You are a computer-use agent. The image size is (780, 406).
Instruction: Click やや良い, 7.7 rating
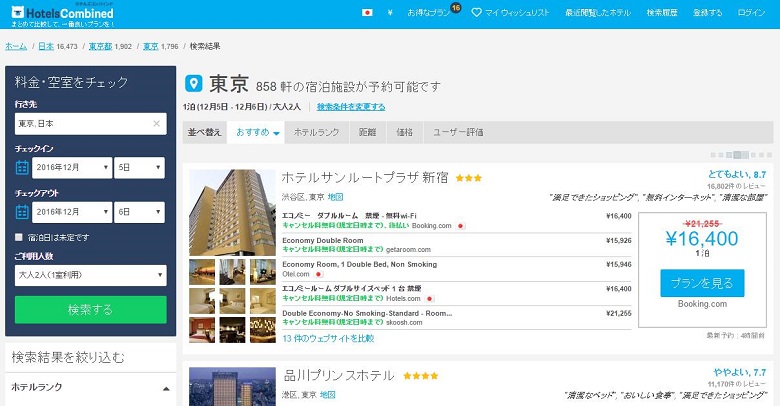[739, 372]
